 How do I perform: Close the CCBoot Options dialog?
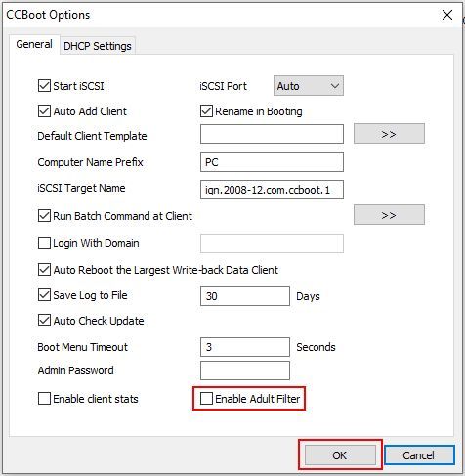coord(447,15)
